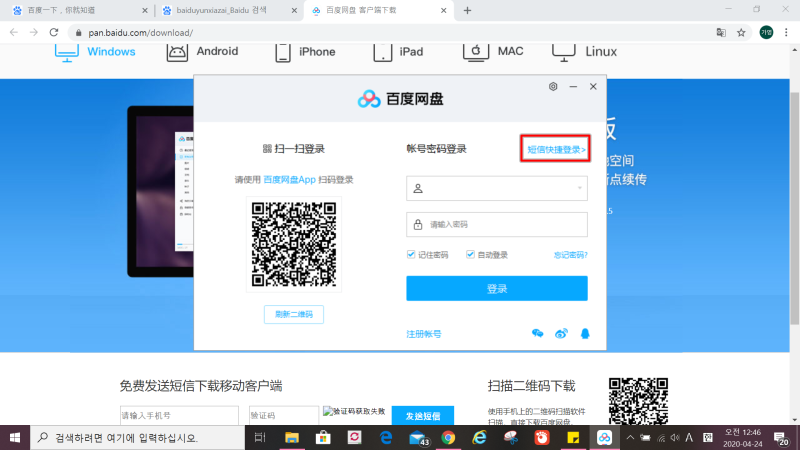Open Chrome three-dot menu

click(786, 33)
